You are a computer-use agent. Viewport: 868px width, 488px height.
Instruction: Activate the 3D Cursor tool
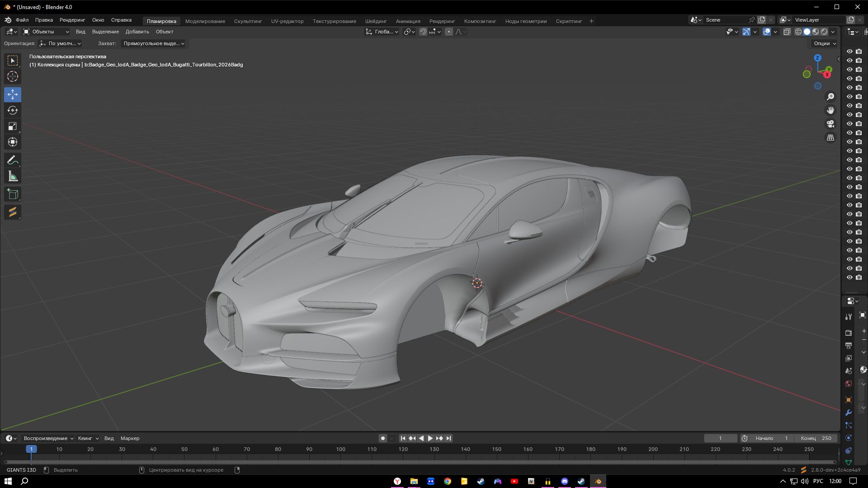tap(13, 76)
